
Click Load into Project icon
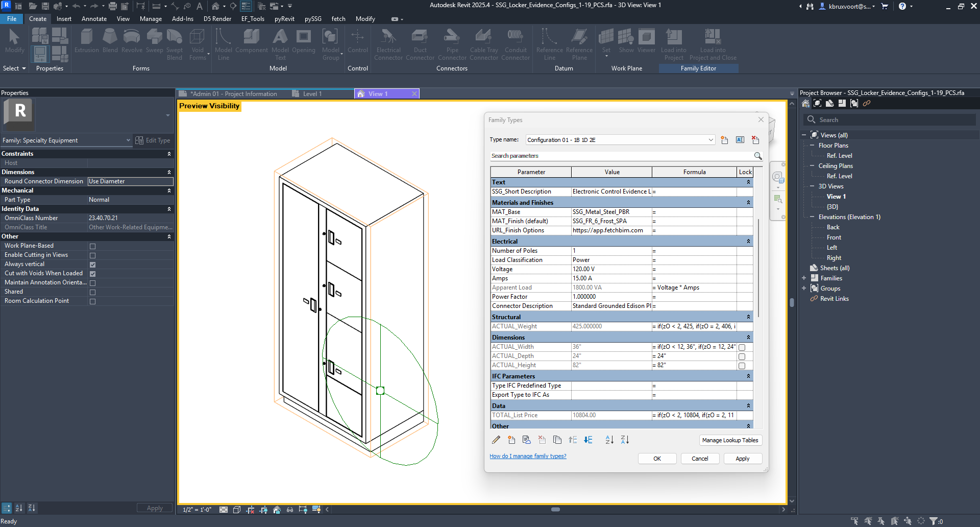pos(674,44)
